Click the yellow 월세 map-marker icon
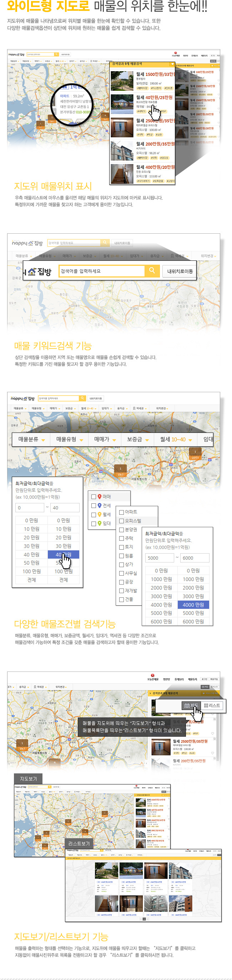The width and height of the screenshot is (232, 980). click(x=100, y=514)
